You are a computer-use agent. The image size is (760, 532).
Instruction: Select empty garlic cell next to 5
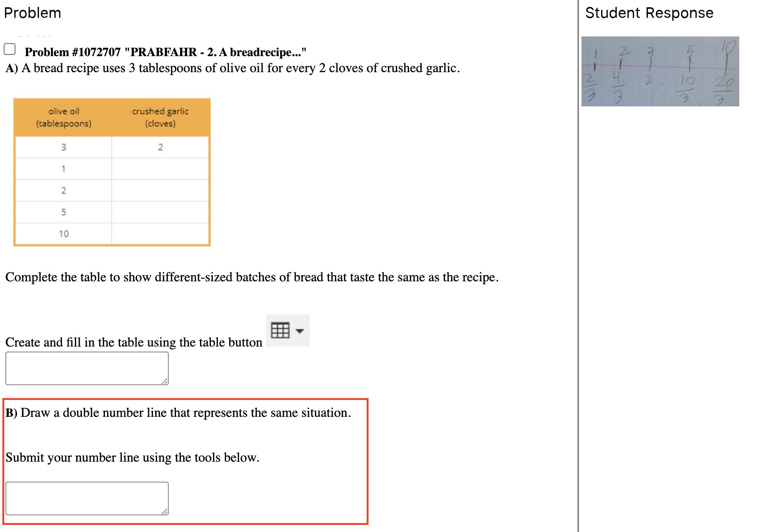pyautogui.click(x=160, y=212)
